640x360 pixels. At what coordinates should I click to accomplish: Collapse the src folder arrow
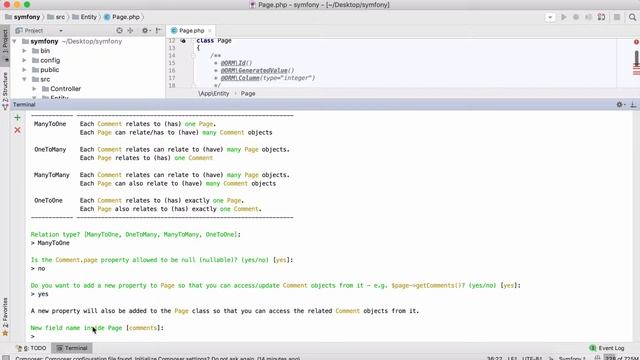(x=24, y=79)
